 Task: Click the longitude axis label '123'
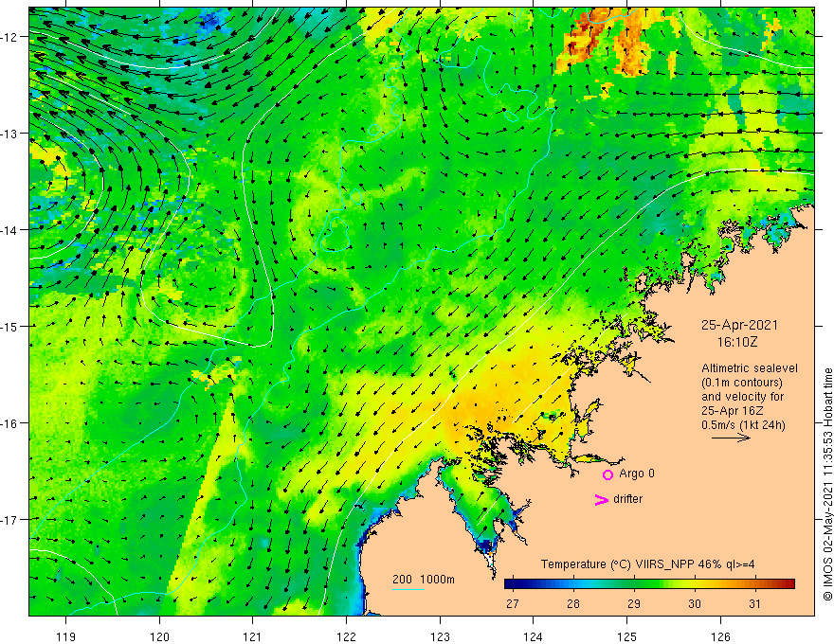coord(440,636)
